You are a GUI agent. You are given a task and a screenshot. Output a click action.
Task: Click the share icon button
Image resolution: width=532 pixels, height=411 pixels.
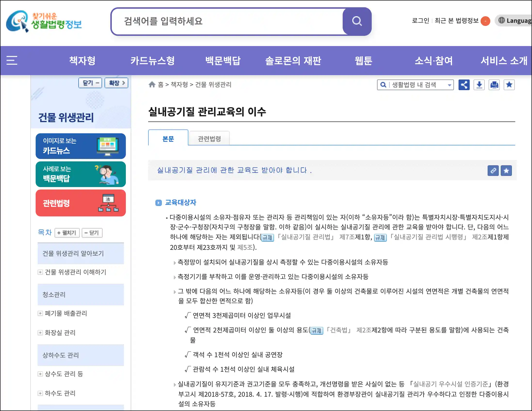464,85
